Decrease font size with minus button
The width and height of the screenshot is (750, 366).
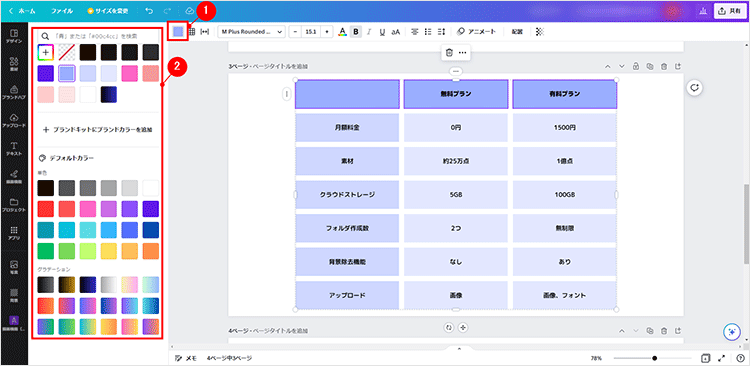tap(296, 32)
